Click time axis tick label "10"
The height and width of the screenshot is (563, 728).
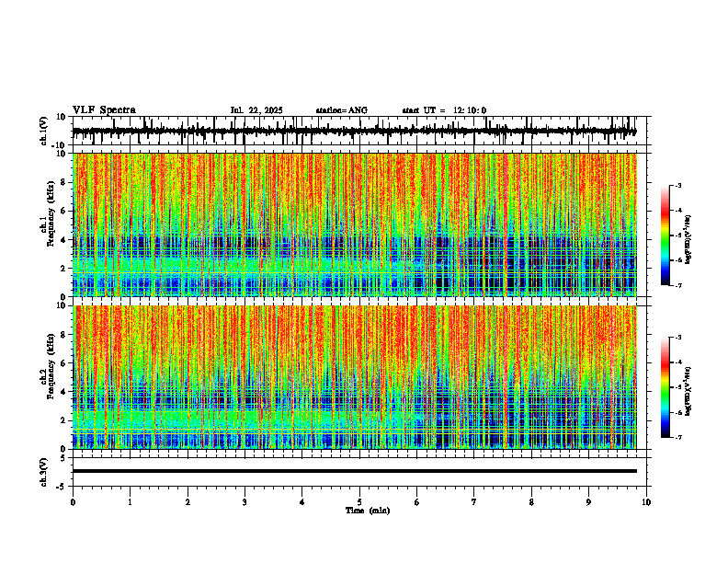point(646,502)
